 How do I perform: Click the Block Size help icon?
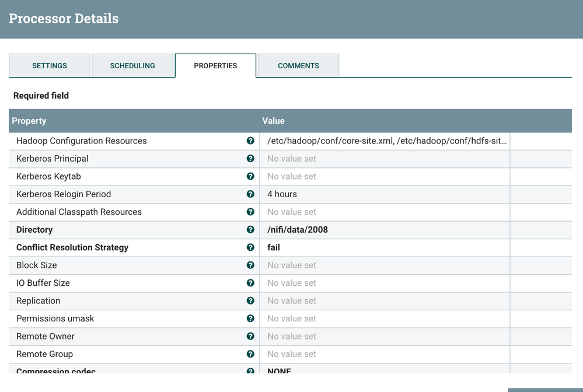pos(250,265)
